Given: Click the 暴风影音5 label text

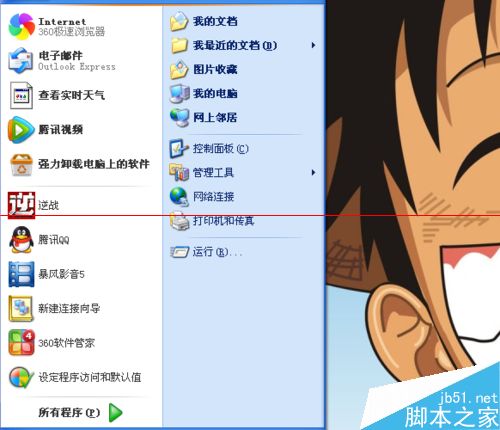Looking at the screenshot, I should tap(61, 274).
